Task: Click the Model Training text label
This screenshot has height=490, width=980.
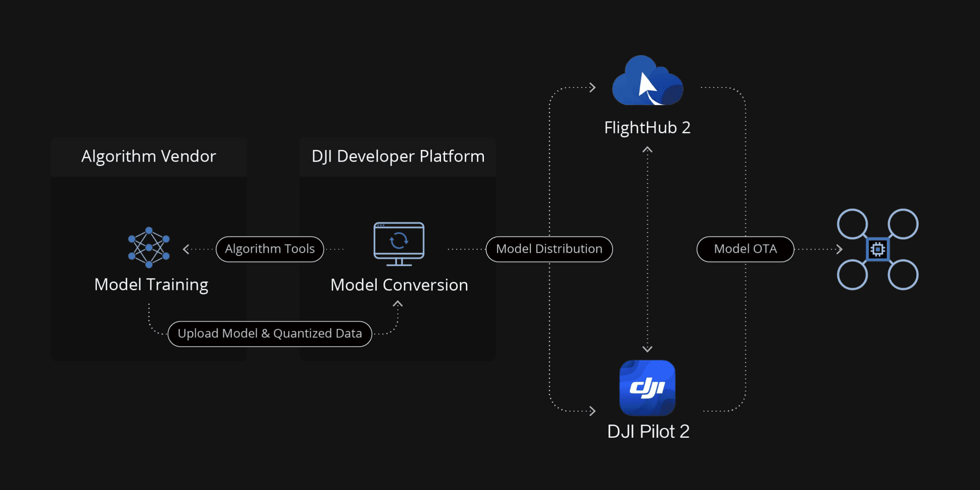Action: (x=151, y=285)
